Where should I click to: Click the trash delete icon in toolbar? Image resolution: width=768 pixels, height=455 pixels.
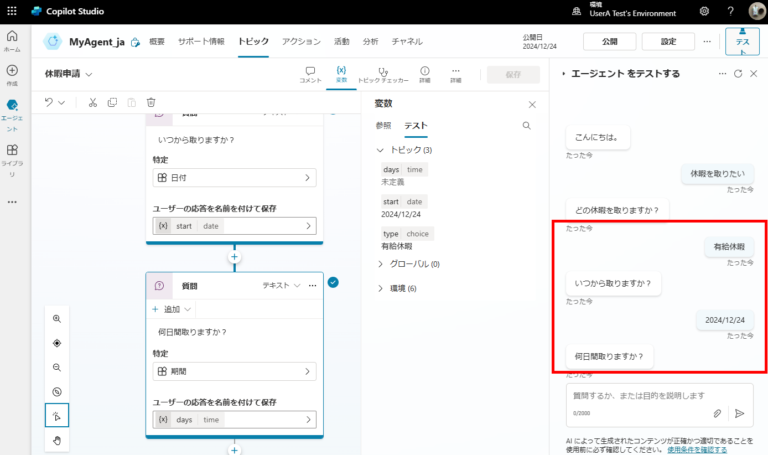[x=150, y=102]
